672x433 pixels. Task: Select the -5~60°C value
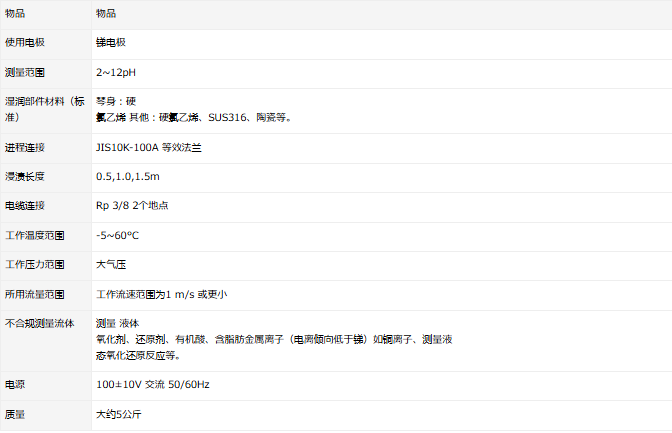click(x=117, y=235)
